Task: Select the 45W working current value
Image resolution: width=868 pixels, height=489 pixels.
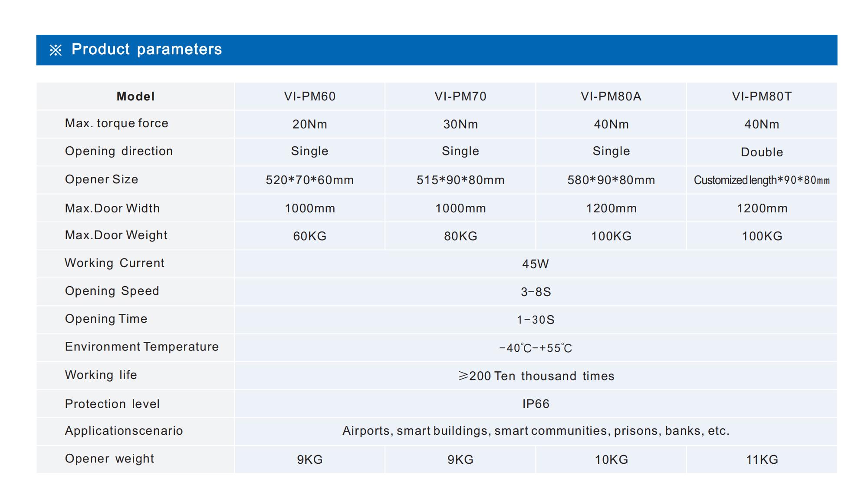Action: pyautogui.click(x=535, y=264)
